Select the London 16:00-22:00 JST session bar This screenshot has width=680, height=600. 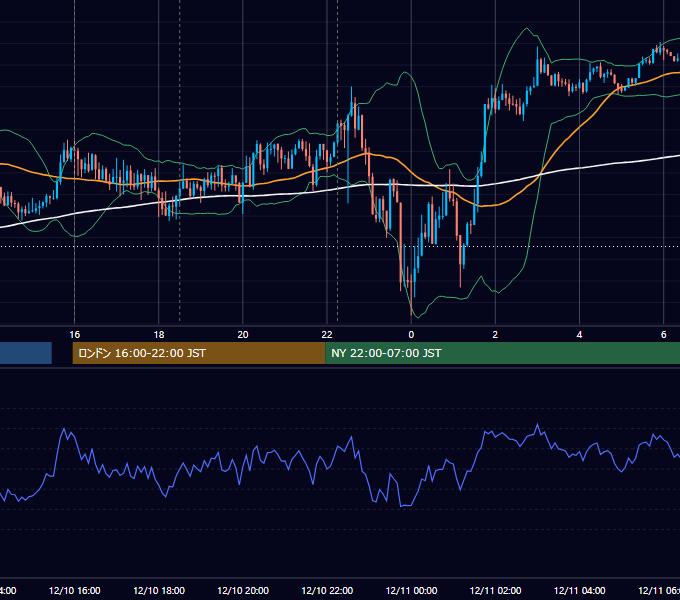coord(199,353)
